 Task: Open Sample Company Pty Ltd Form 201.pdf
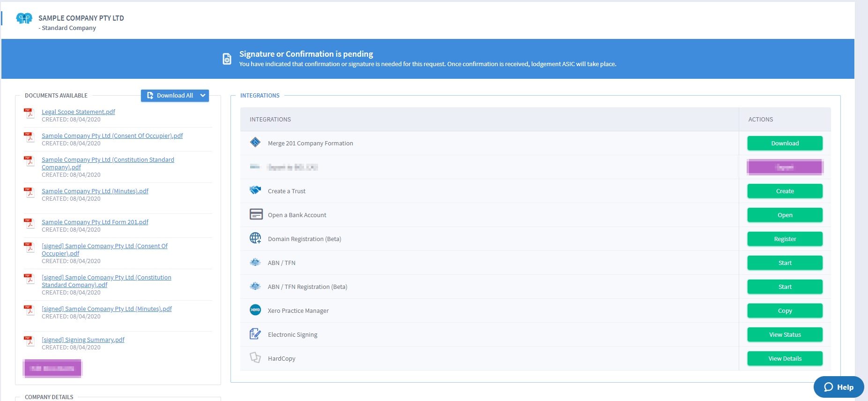(x=95, y=222)
